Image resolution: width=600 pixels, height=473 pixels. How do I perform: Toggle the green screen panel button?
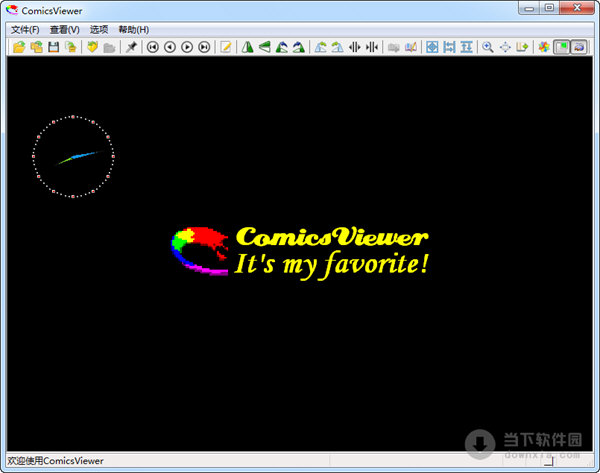(561, 47)
